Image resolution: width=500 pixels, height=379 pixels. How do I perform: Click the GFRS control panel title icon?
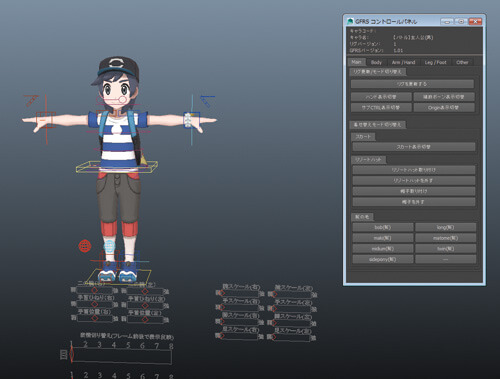point(350,21)
